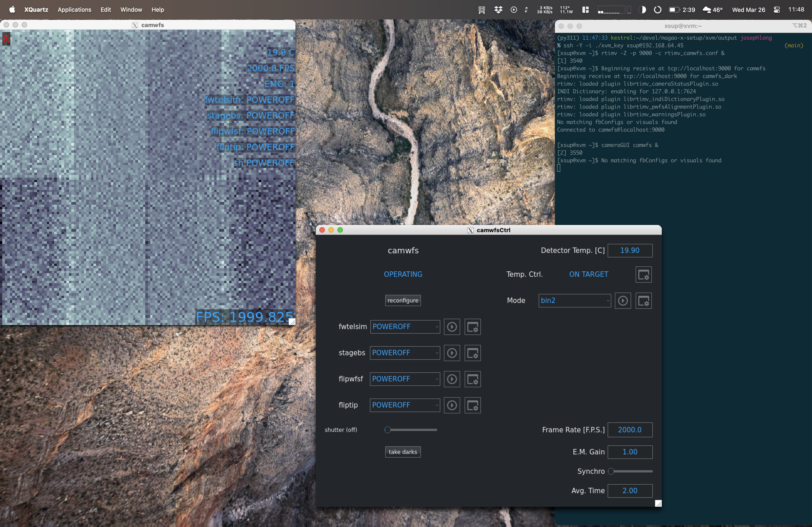The width and height of the screenshot is (812, 527).
Task: Open the Edit menu
Action: click(x=106, y=9)
